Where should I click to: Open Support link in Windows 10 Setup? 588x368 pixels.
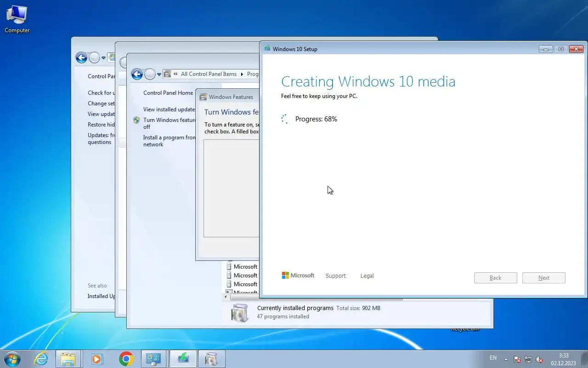[x=335, y=276]
